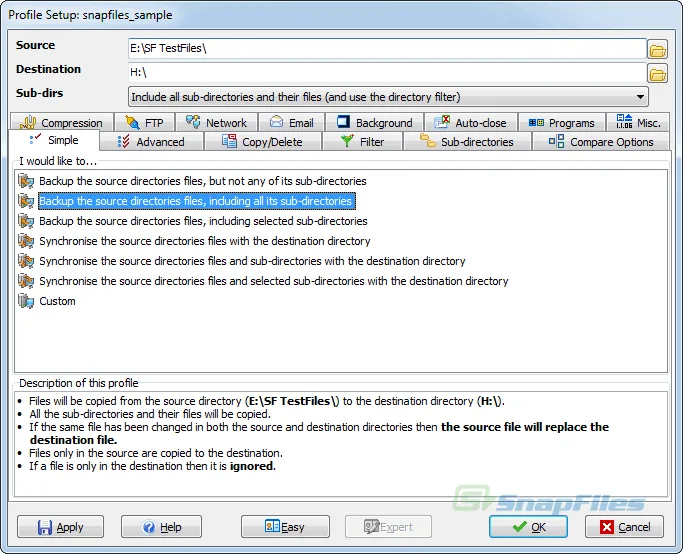
Task: Select the Custom option text
Action: click(57, 301)
